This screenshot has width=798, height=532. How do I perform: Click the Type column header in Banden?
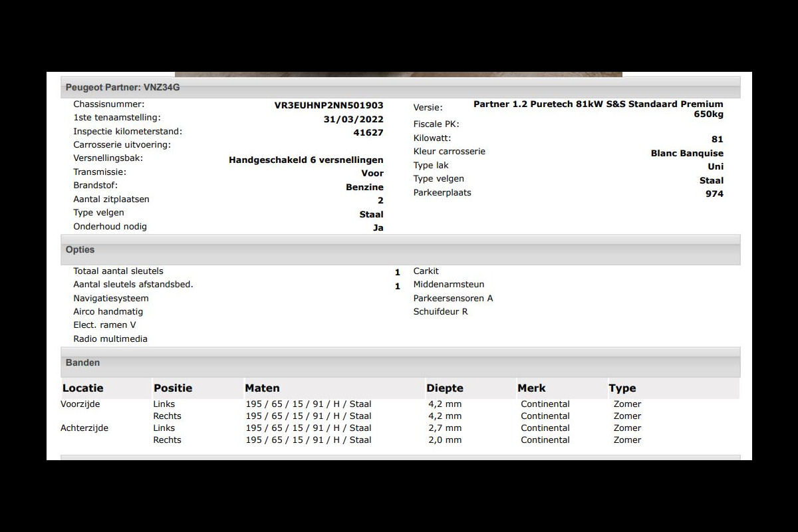(x=622, y=388)
